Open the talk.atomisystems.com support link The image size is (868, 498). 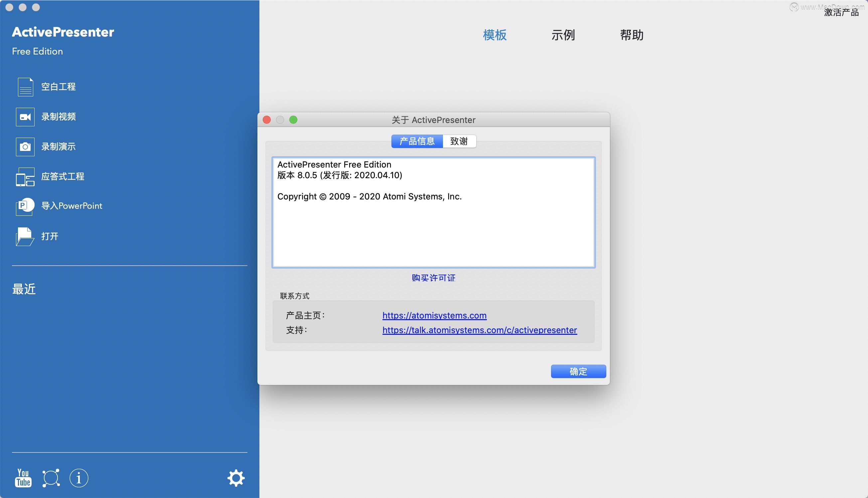pyautogui.click(x=480, y=330)
